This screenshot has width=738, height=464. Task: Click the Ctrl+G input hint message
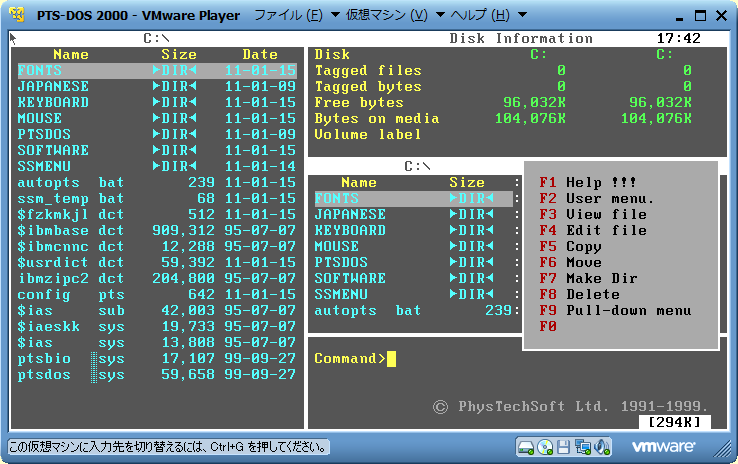click(x=168, y=447)
